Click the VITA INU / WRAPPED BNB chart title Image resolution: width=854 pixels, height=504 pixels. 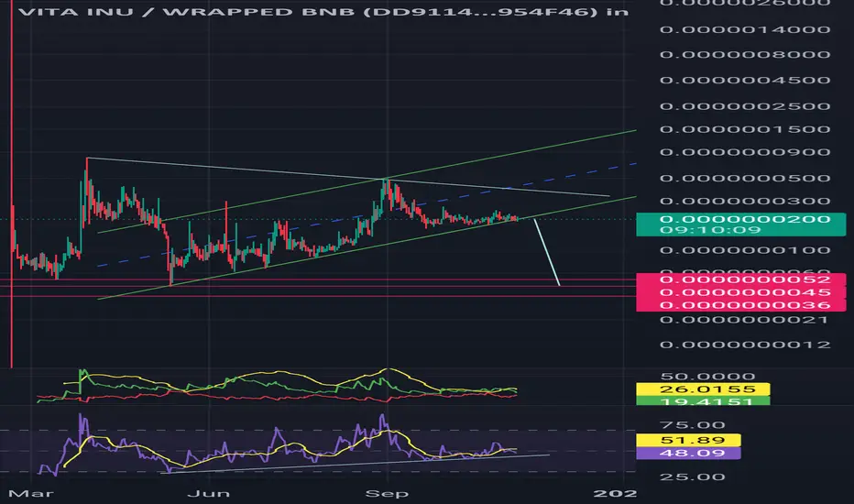323,11
